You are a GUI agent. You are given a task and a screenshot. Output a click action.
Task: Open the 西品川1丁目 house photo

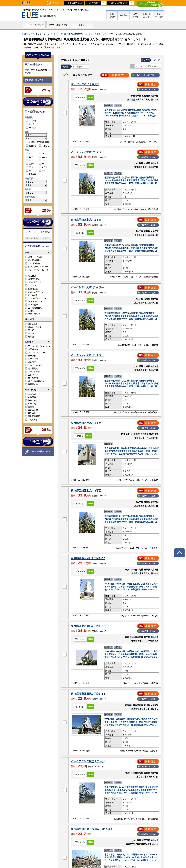87,455
